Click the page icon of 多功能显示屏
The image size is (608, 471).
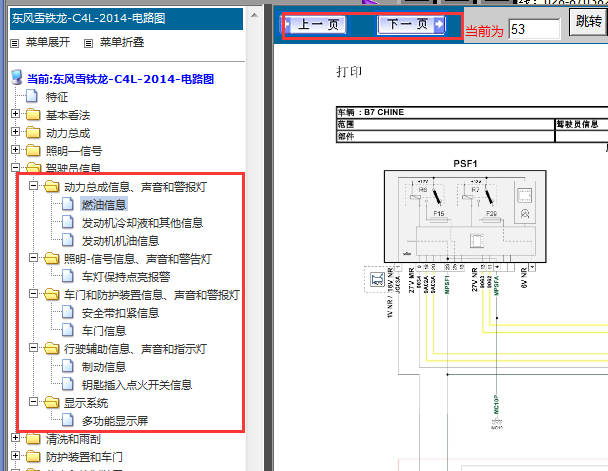coord(68,420)
